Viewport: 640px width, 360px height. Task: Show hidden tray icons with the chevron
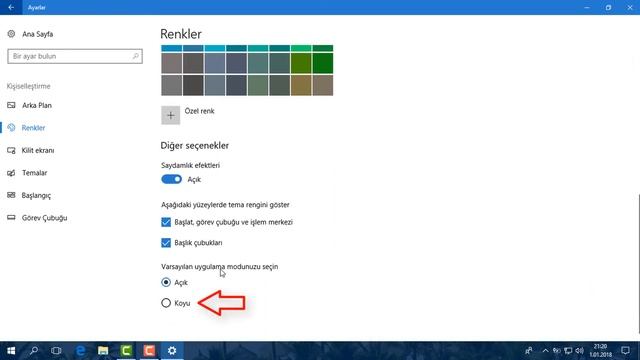point(545,351)
